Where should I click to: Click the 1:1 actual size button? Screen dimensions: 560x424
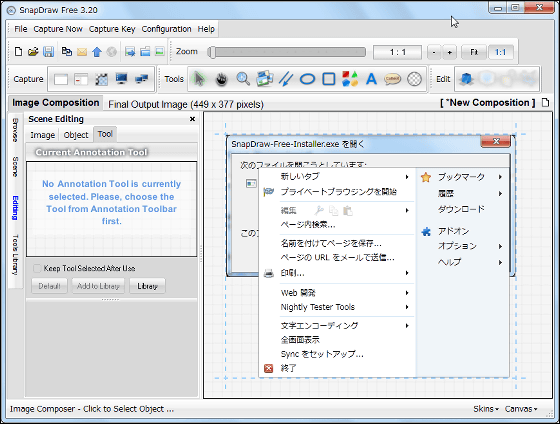point(501,52)
